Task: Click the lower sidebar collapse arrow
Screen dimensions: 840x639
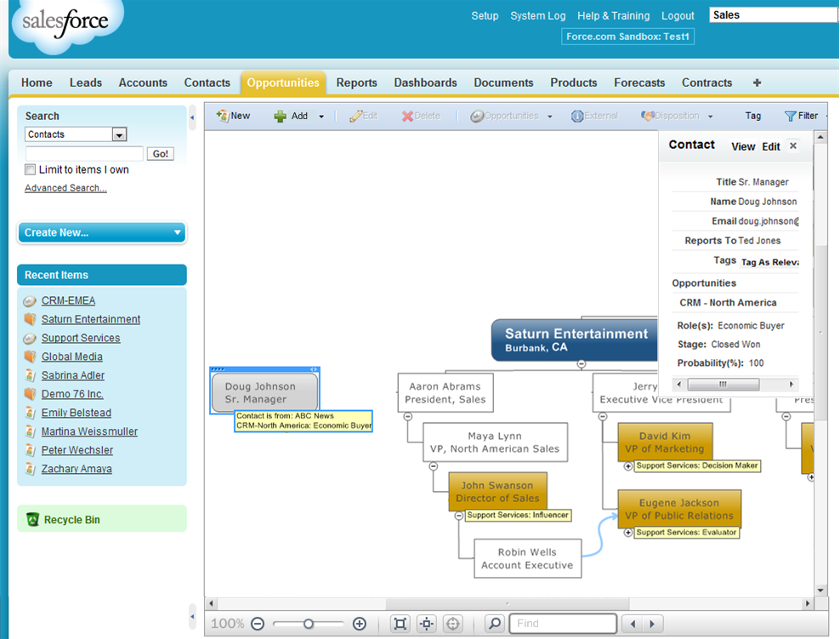Action: click(x=192, y=617)
